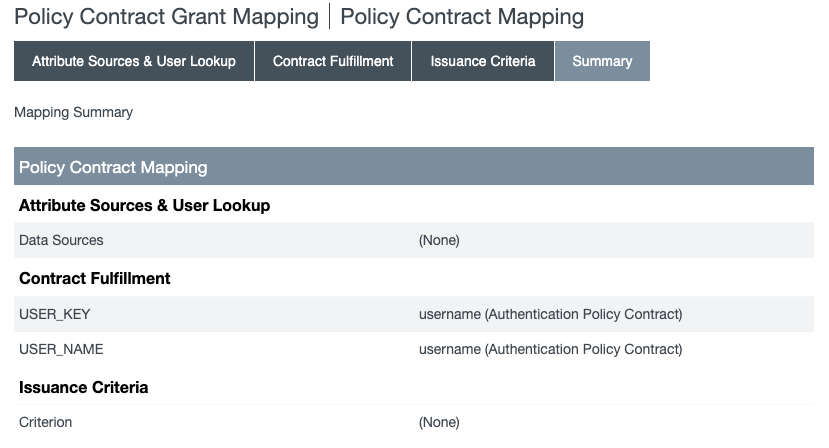Open the Contract Fulfillment section heading
The image size is (829, 448).
pos(95,279)
